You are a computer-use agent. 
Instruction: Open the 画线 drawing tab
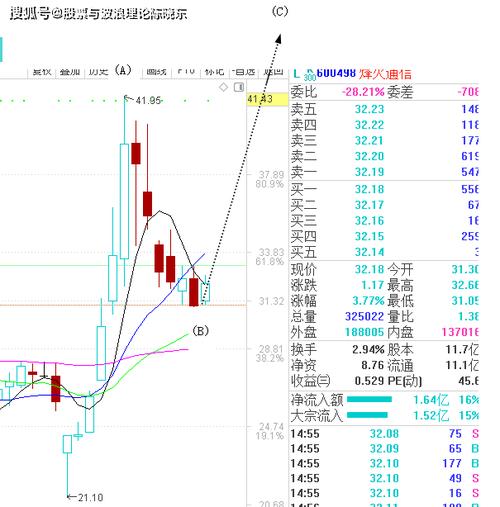(x=157, y=72)
